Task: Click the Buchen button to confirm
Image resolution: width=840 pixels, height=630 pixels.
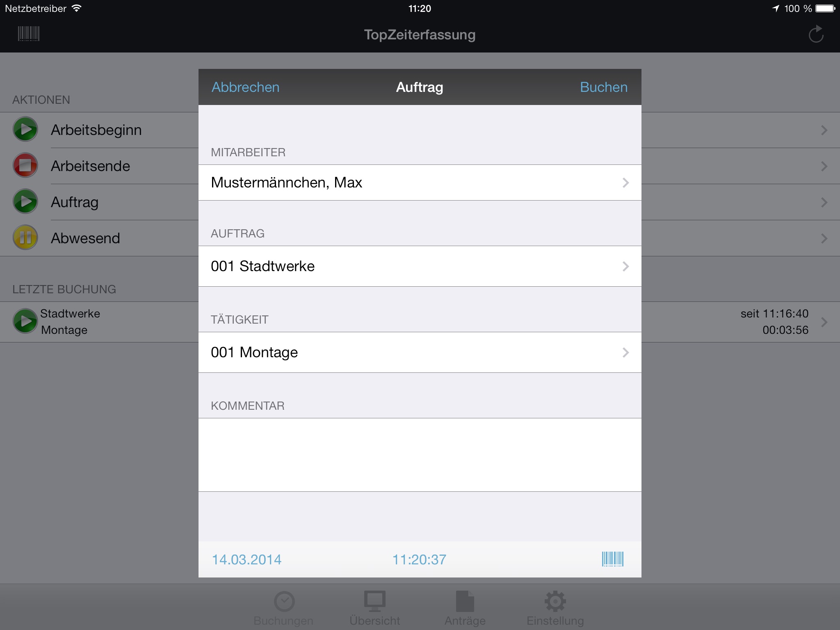Action: coord(603,87)
